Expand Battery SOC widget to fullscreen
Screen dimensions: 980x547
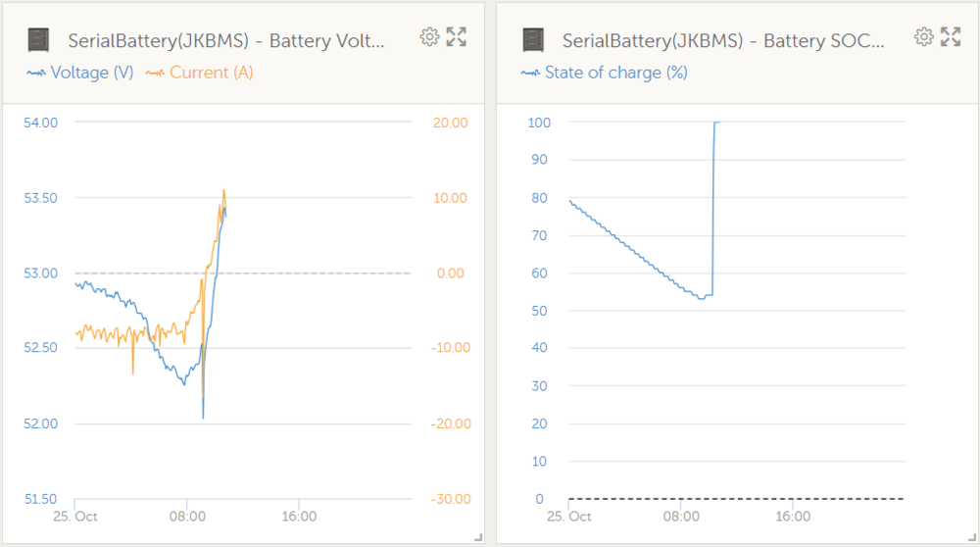tap(951, 37)
